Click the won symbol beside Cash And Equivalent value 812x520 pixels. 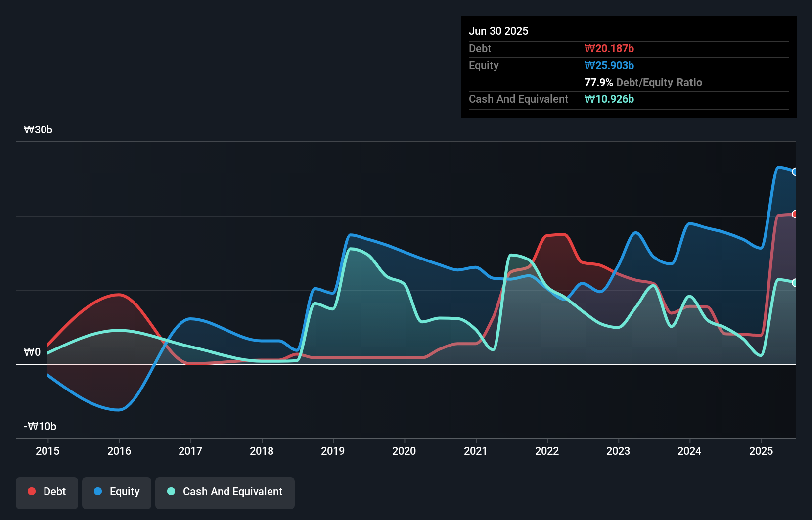pyautogui.click(x=589, y=99)
